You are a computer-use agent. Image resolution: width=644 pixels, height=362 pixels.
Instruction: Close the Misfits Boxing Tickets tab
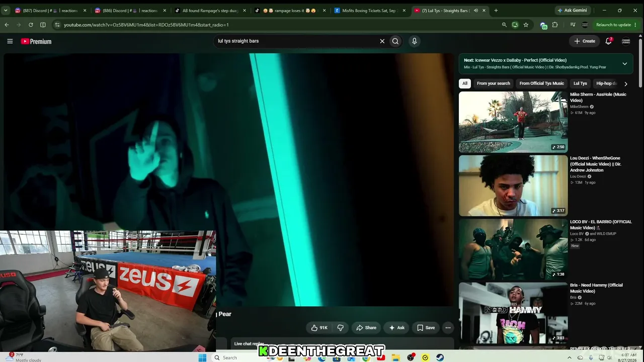404,11
